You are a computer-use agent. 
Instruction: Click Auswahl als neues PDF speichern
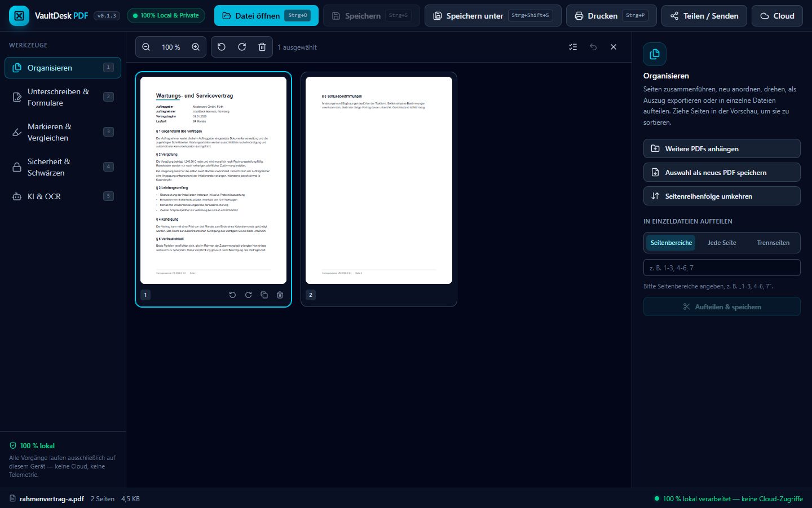pyautogui.click(x=722, y=172)
